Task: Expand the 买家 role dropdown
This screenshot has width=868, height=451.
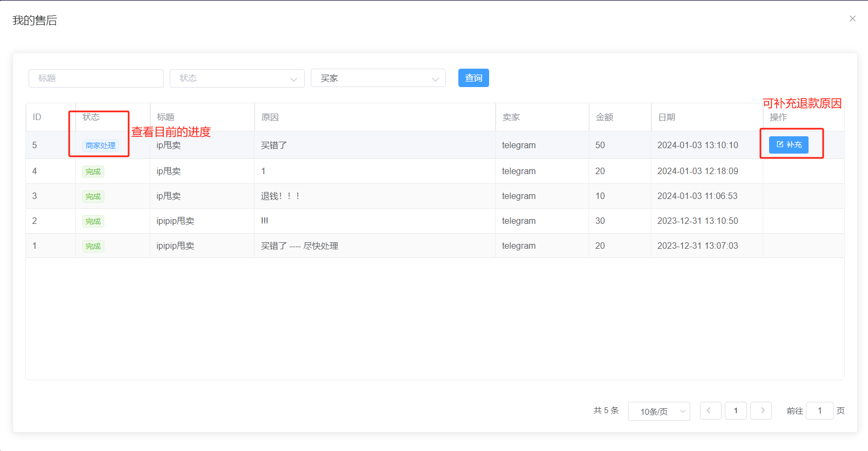Action: pyautogui.click(x=378, y=78)
